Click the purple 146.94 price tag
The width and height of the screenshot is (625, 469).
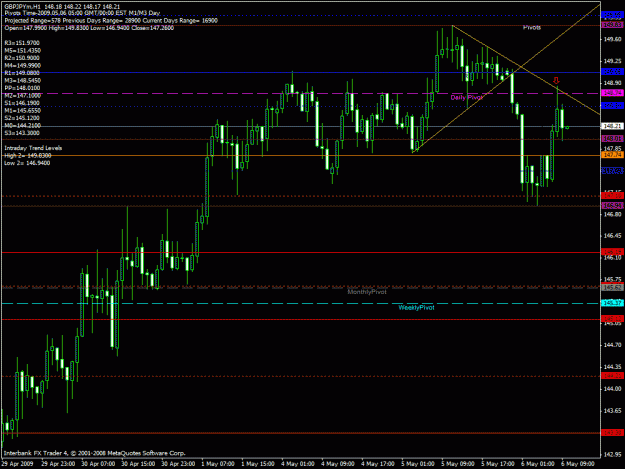[612, 206]
